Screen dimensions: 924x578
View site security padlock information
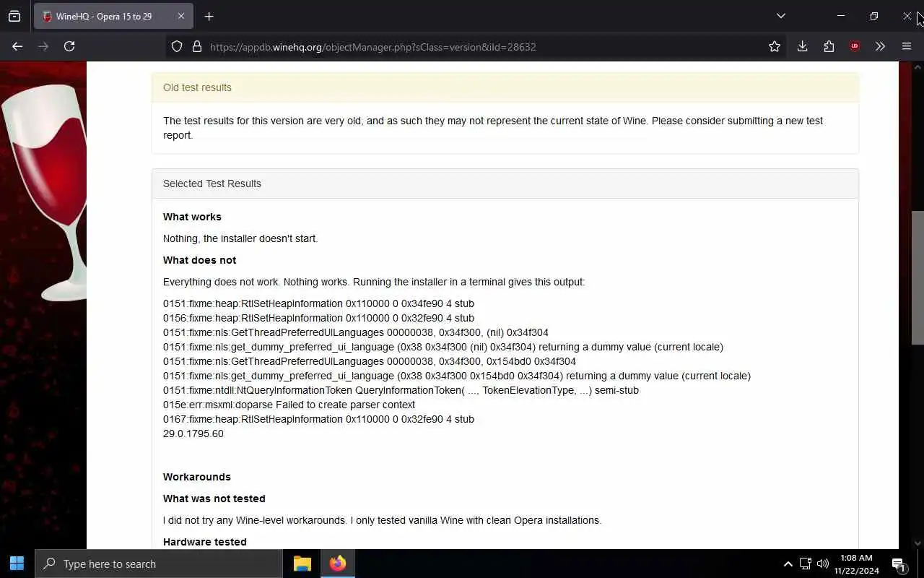(x=196, y=46)
